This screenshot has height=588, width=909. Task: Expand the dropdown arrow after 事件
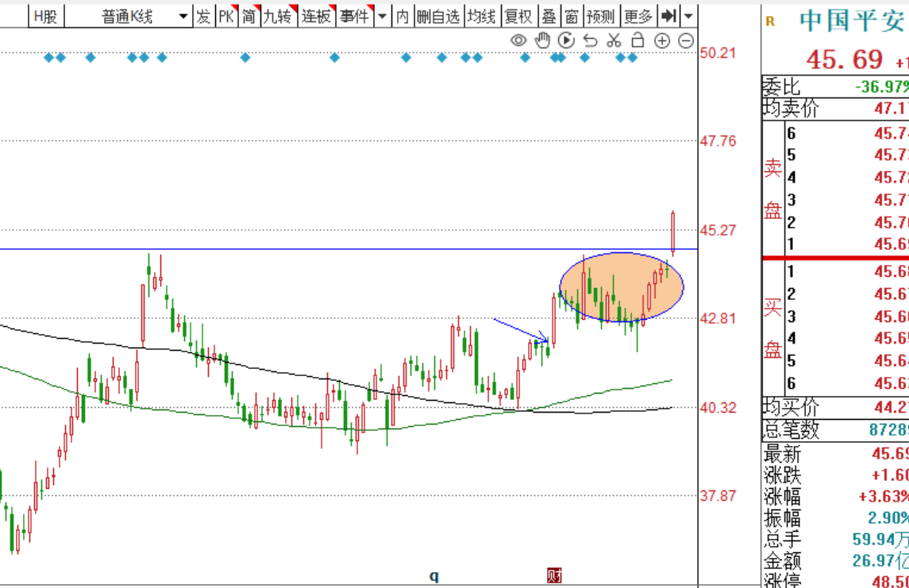[382, 16]
